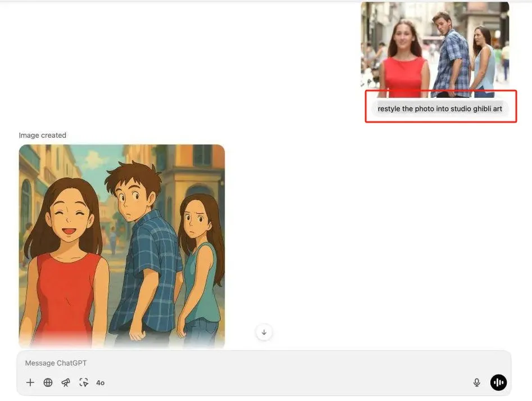Click the "Image created" label

42,135
